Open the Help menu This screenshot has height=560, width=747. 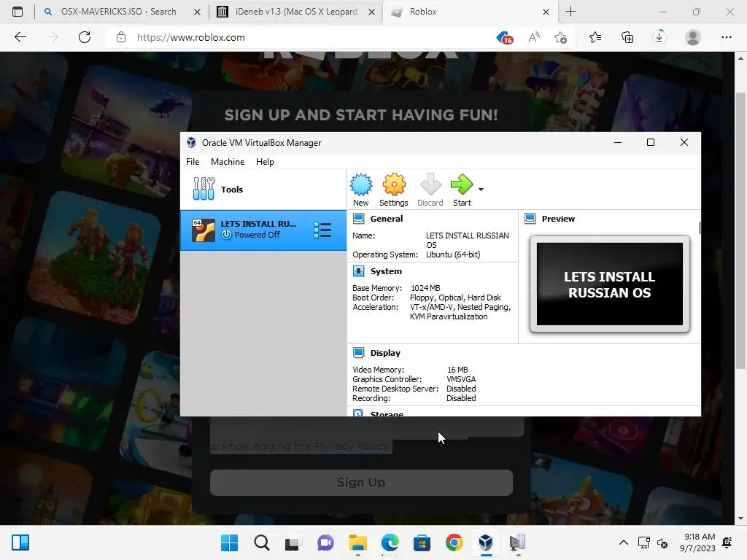tap(265, 162)
